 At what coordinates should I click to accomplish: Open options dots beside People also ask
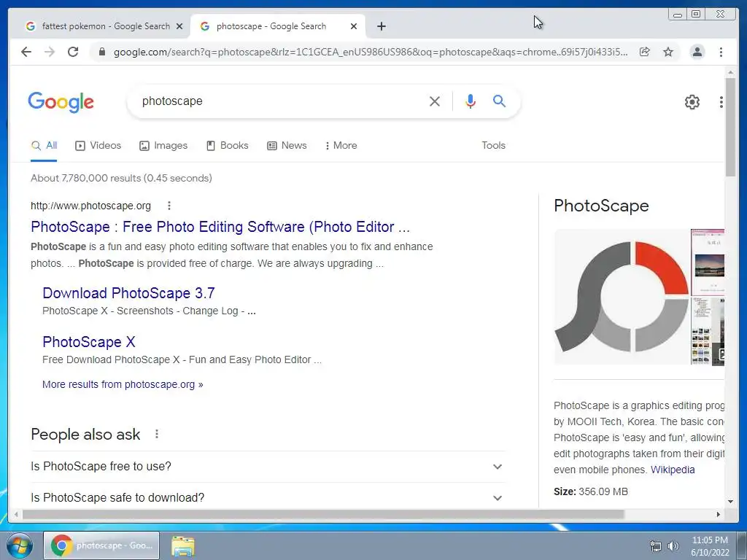click(x=157, y=435)
